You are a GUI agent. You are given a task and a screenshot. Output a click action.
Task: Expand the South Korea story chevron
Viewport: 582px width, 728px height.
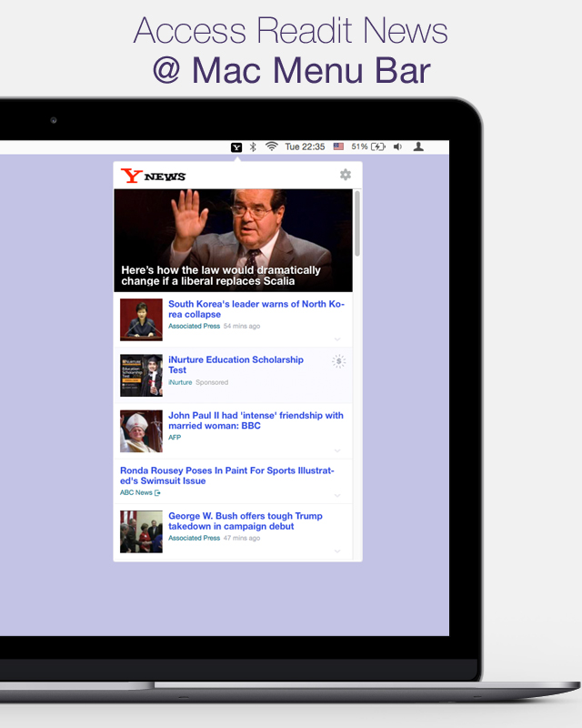337,339
